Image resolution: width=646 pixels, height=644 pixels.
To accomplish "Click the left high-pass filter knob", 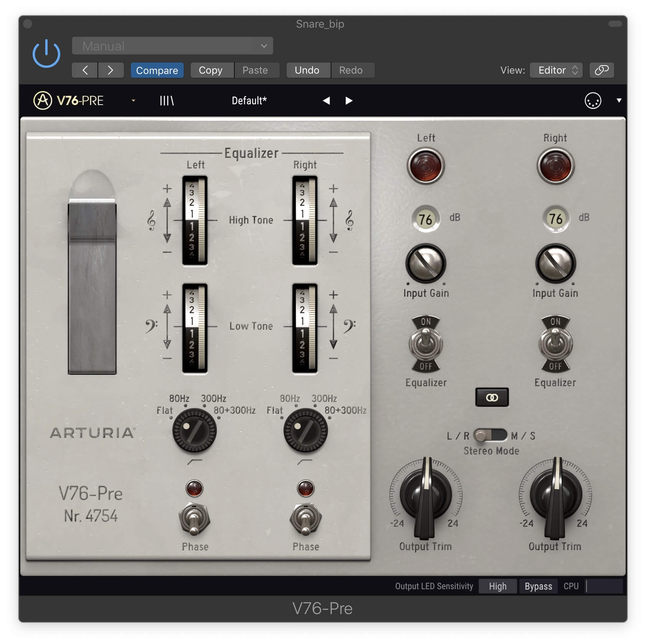I will tap(194, 430).
